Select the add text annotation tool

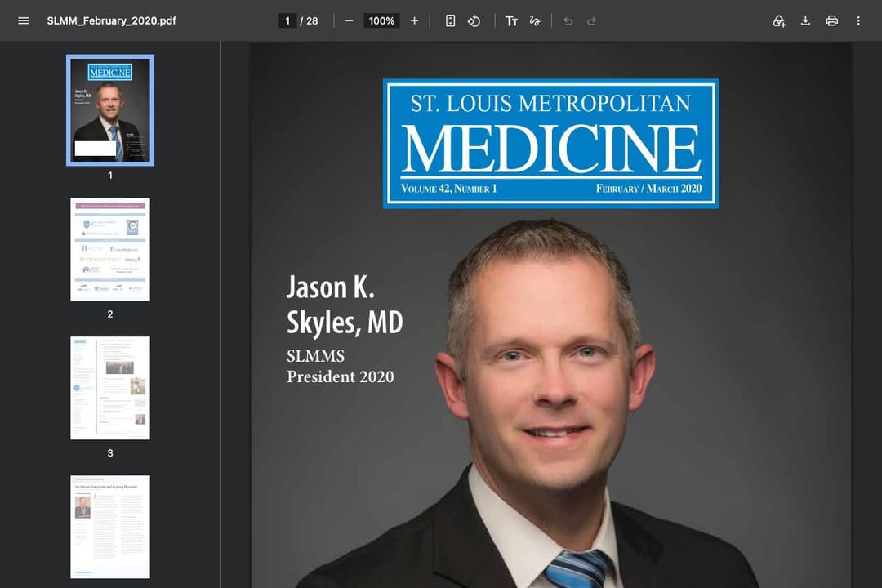(x=511, y=20)
